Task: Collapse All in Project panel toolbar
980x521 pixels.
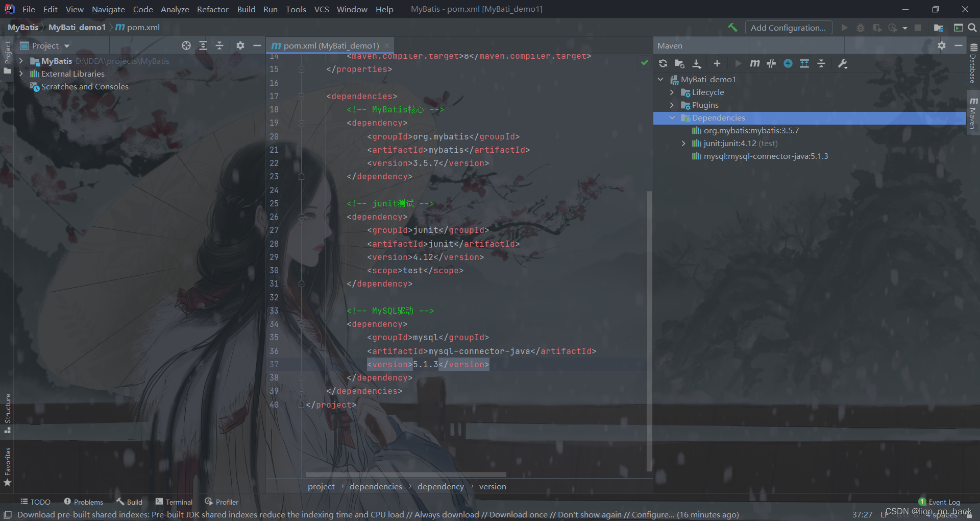Action: (219, 45)
